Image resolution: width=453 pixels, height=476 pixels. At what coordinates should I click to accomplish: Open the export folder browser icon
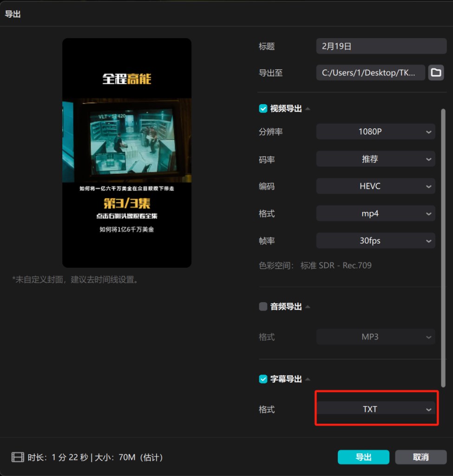pos(436,73)
